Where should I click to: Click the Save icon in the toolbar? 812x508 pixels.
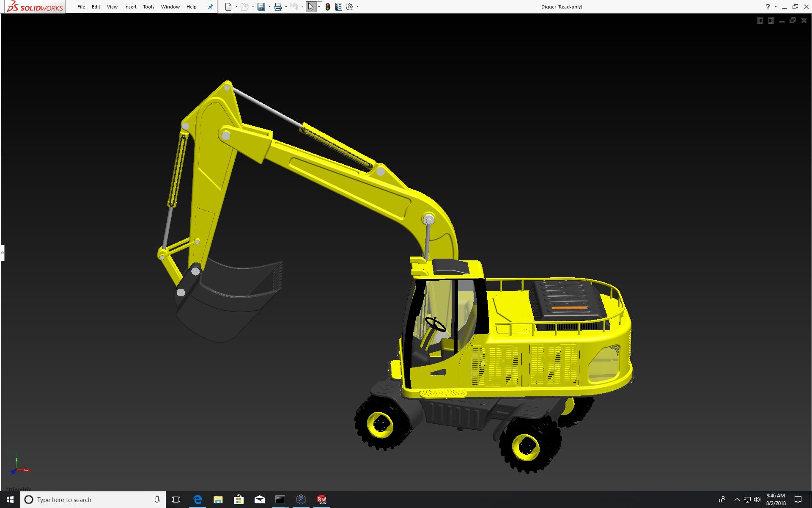(261, 7)
